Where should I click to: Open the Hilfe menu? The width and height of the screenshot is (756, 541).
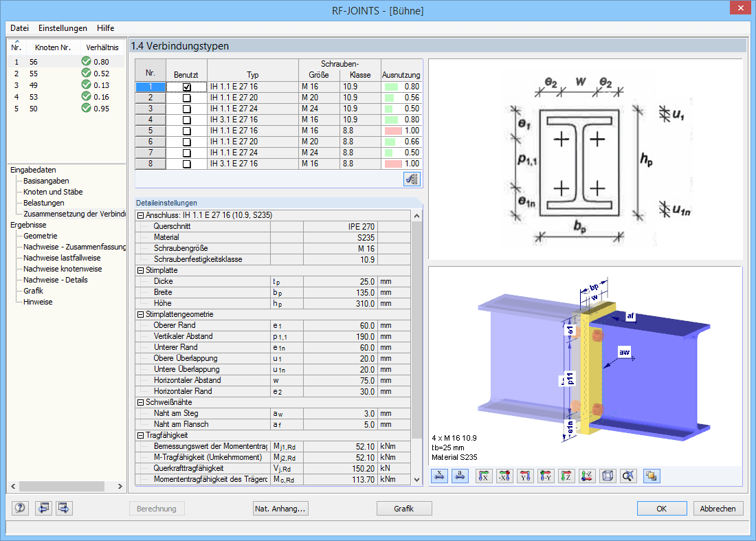106,28
